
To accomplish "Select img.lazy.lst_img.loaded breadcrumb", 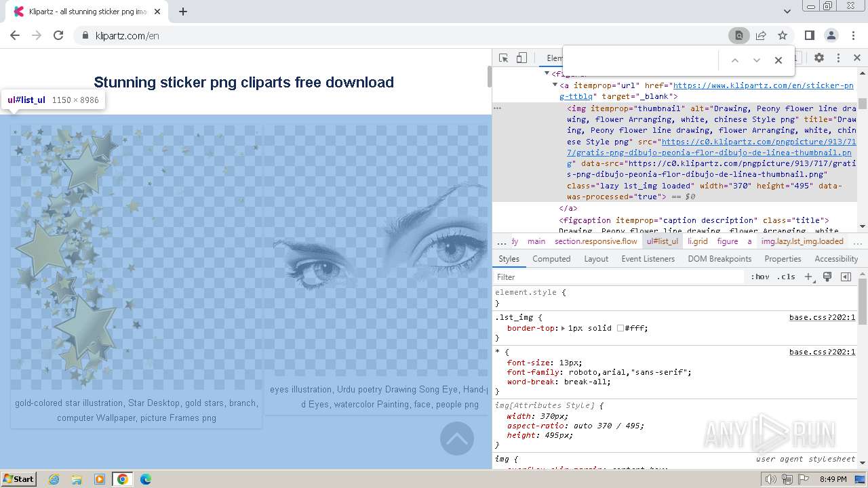I will (x=802, y=241).
